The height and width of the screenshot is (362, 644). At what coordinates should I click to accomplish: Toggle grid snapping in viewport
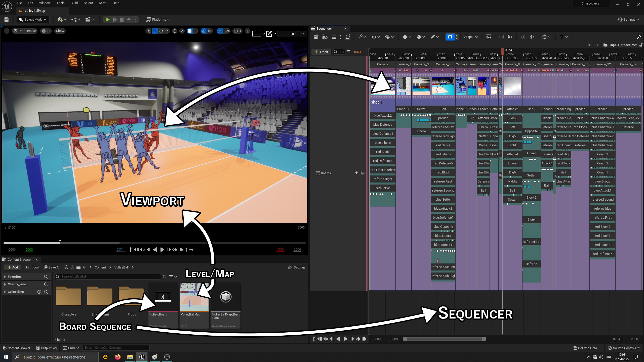(190, 31)
